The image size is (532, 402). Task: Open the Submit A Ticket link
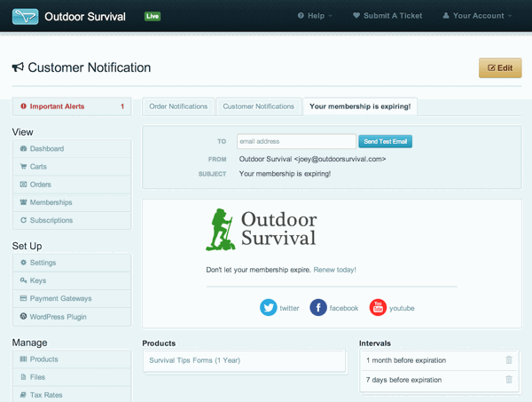click(387, 16)
